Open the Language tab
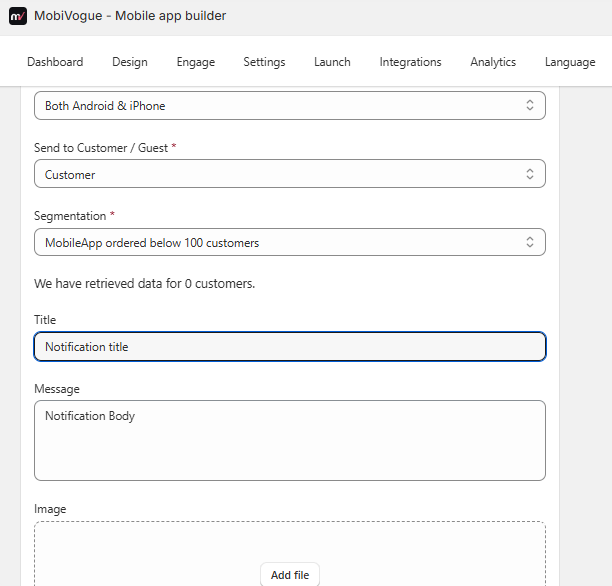 pyautogui.click(x=570, y=62)
